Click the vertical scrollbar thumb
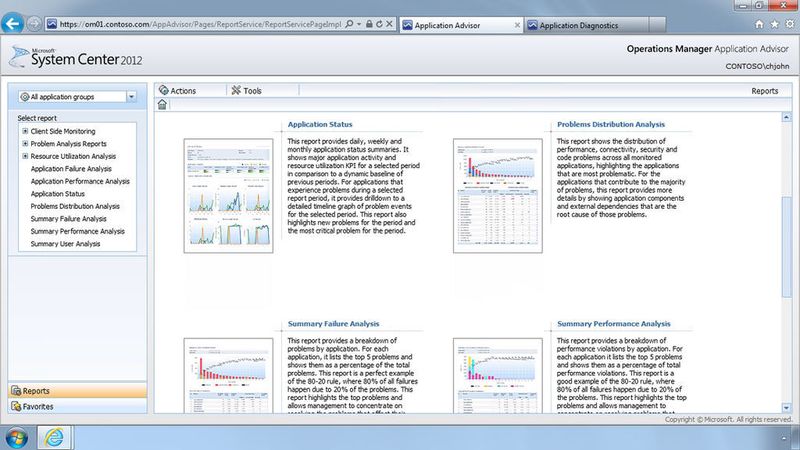 tap(786, 246)
